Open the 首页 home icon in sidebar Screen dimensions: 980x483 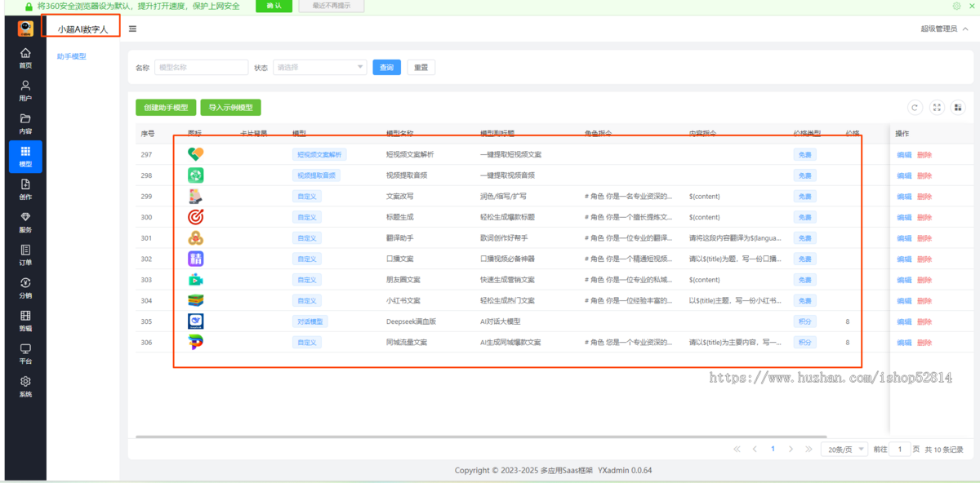coord(25,58)
